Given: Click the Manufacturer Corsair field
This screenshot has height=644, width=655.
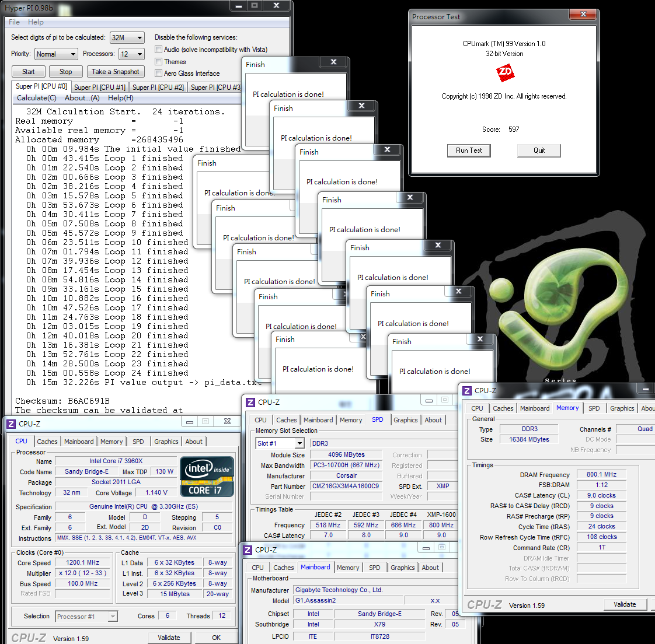Looking at the screenshot, I should pos(346,476).
